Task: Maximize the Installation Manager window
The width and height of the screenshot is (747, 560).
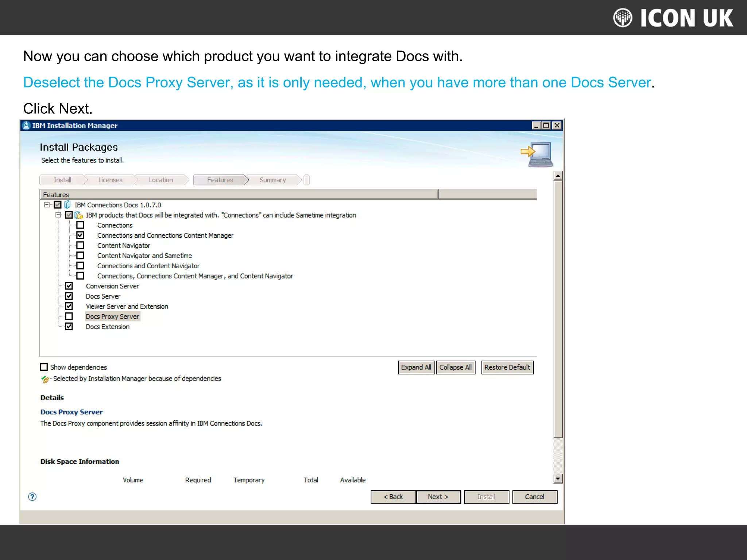Action: pyautogui.click(x=546, y=125)
